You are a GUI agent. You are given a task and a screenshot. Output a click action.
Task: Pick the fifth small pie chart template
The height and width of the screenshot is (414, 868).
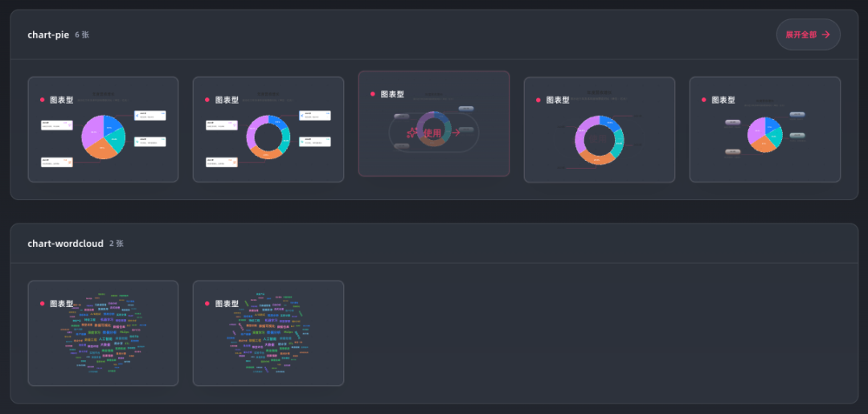point(764,129)
